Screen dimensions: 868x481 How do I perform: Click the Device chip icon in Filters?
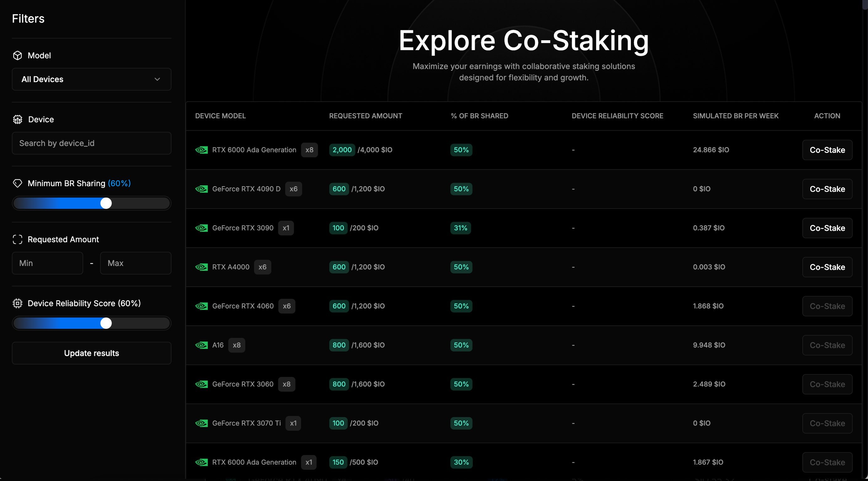pyautogui.click(x=18, y=119)
